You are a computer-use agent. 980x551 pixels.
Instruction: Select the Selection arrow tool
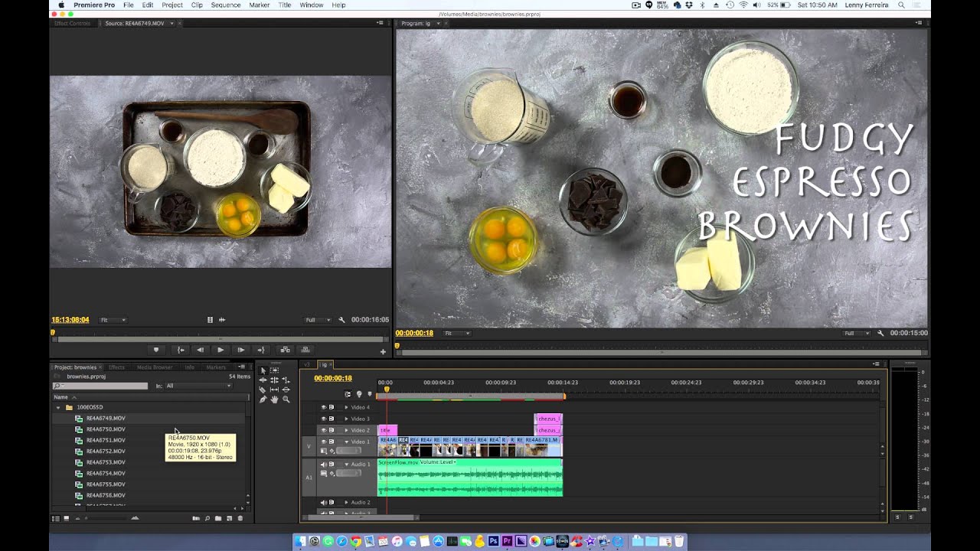coord(263,370)
